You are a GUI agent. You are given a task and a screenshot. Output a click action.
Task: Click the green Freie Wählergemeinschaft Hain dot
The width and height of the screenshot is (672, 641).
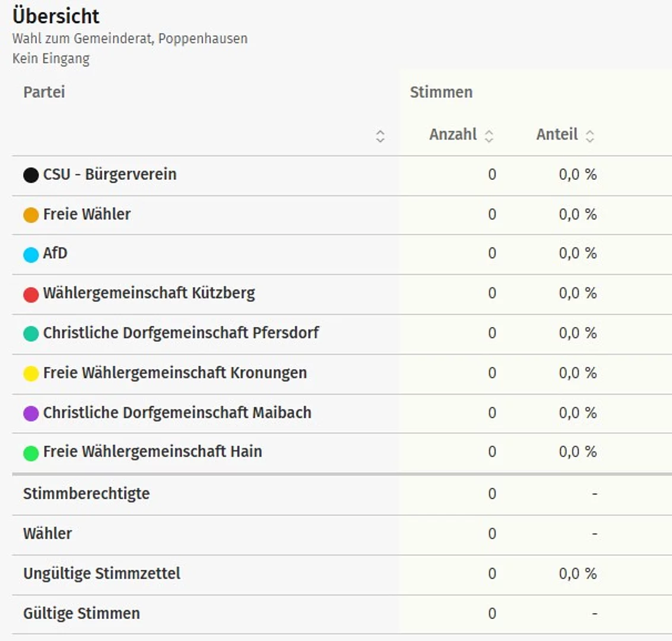coord(31,453)
